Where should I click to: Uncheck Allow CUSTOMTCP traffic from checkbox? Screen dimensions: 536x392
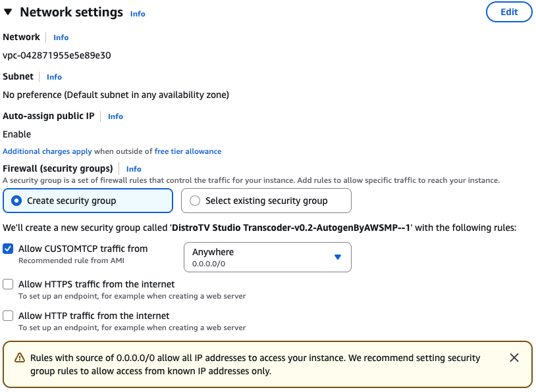point(8,249)
